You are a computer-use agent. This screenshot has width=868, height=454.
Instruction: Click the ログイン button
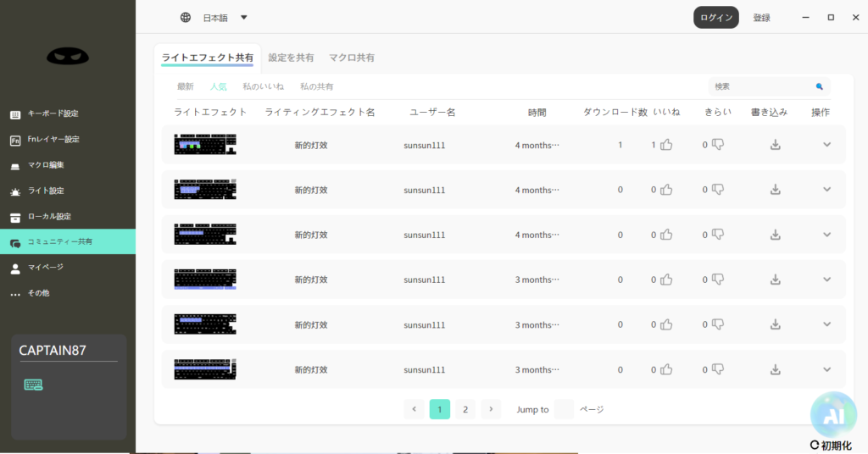(715, 18)
